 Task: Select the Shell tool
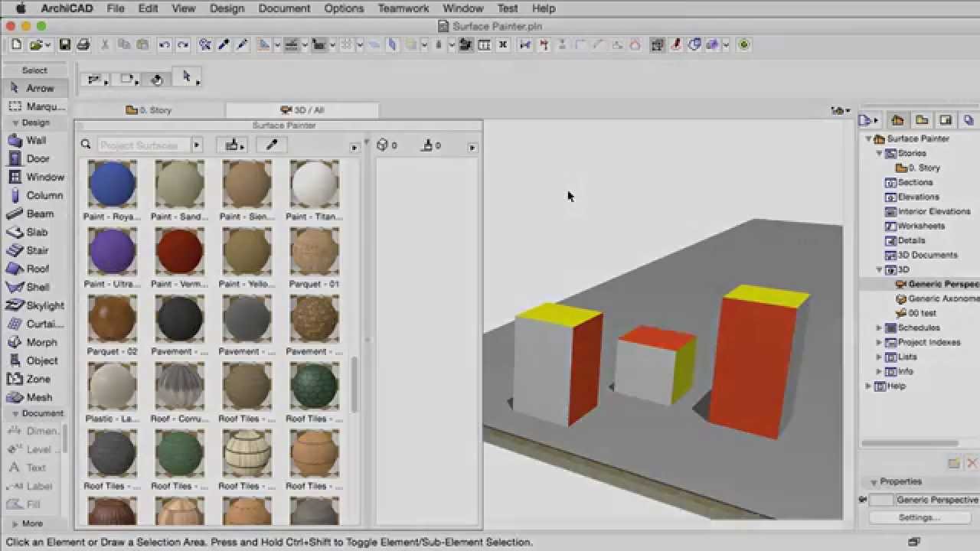(34, 287)
